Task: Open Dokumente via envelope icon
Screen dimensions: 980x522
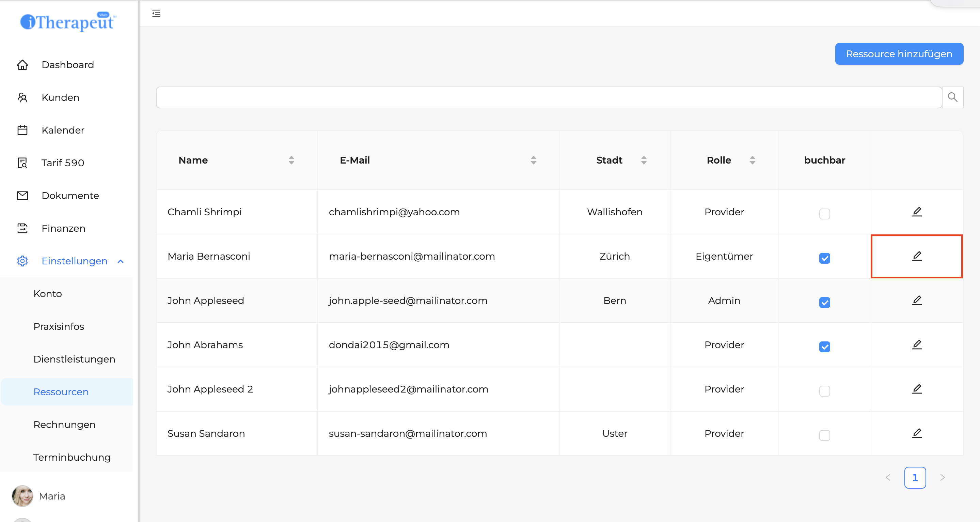Action: coord(22,196)
